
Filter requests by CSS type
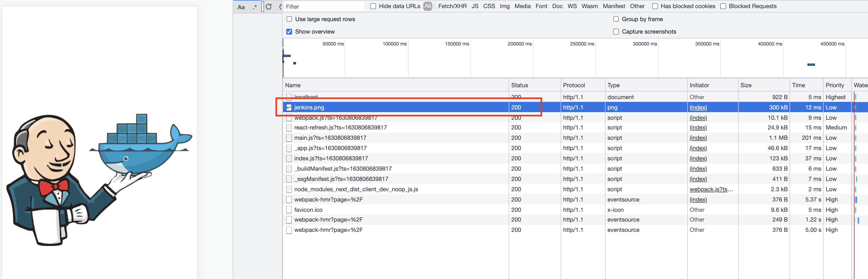pos(489,6)
